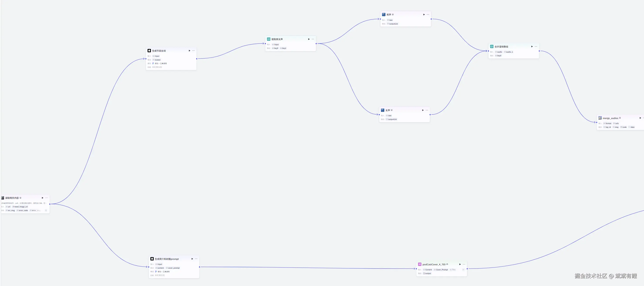This screenshot has width=644, height=286.
Task: Run the merge_audios node test
Action: pos(640,118)
